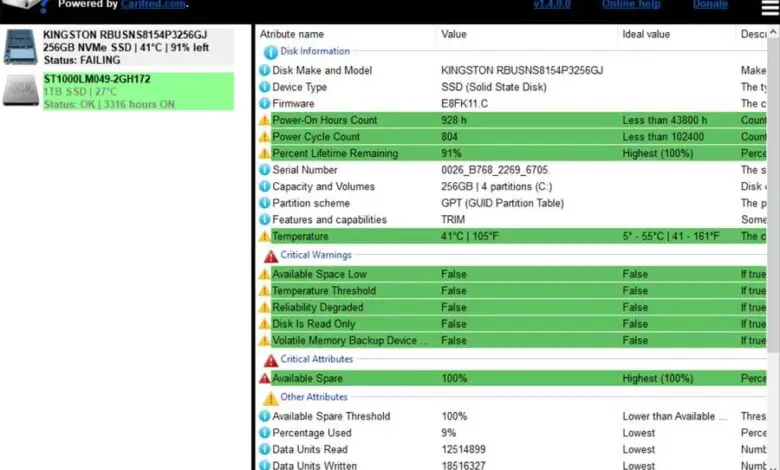Image resolution: width=780 pixels, height=470 pixels.
Task: Click the red Critical Attributes section icon
Action: (271, 360)
